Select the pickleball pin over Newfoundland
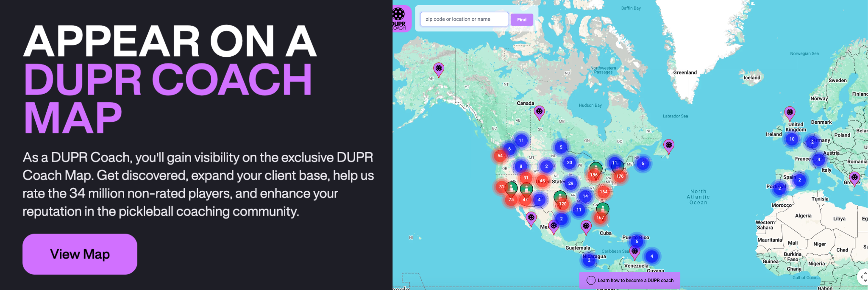 [x=669, y=146]
